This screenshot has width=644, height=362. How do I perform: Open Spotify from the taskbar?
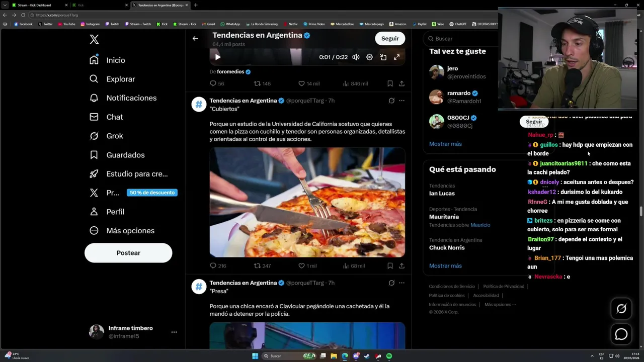coord(389,356)
